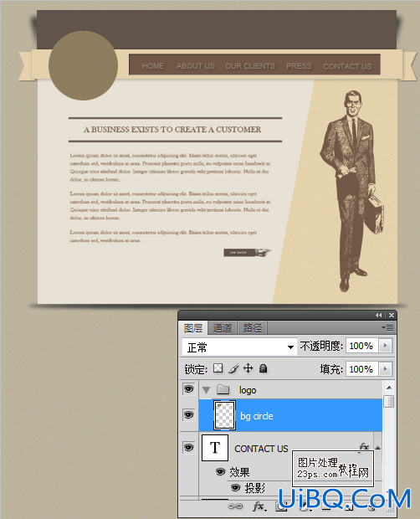Click the lock all padlock icon
The image size is (420, 519).
point(264,368)
